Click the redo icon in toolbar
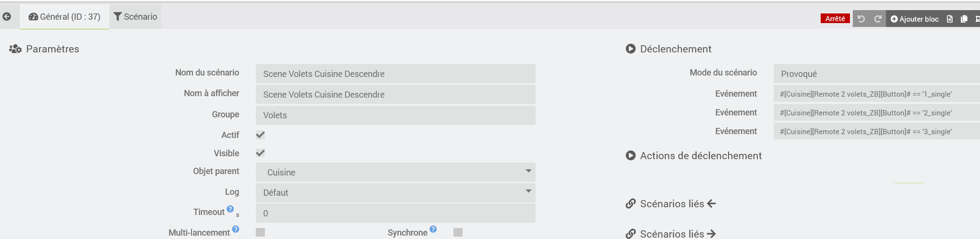 [x=878, y=19]
